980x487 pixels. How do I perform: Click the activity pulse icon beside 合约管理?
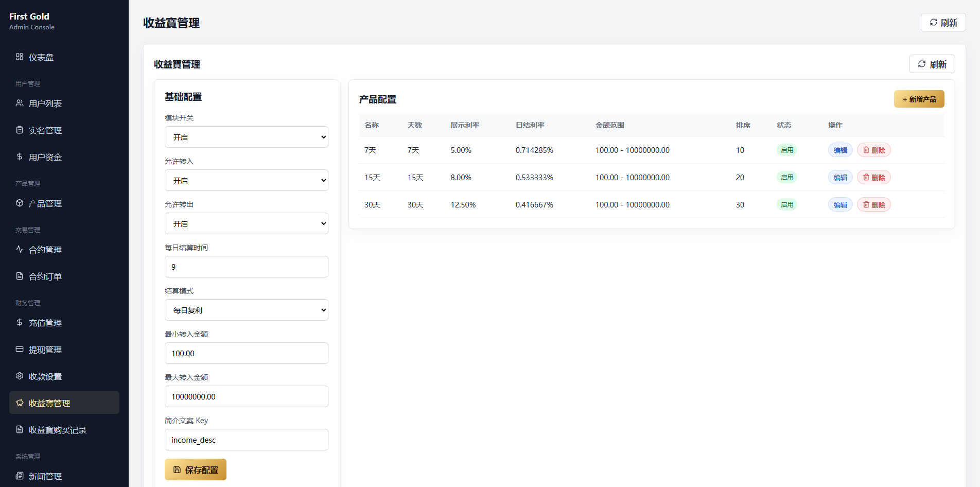20,249
